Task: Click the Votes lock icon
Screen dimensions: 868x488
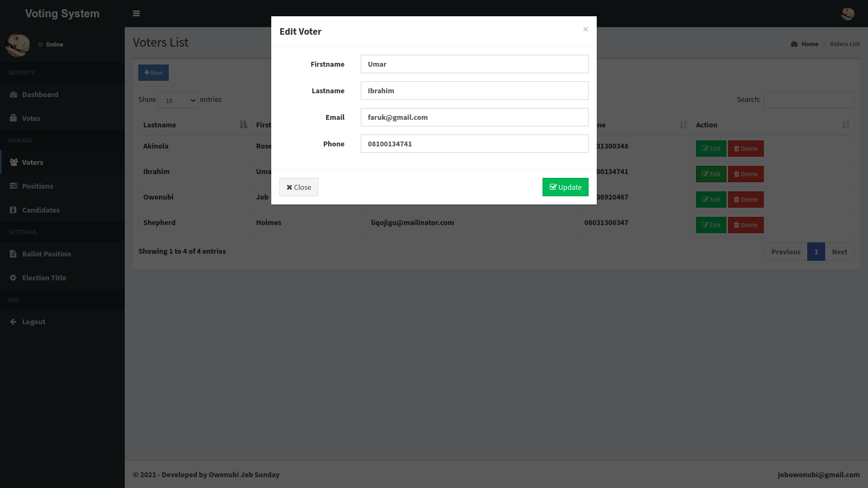Action: pos(14,118)
